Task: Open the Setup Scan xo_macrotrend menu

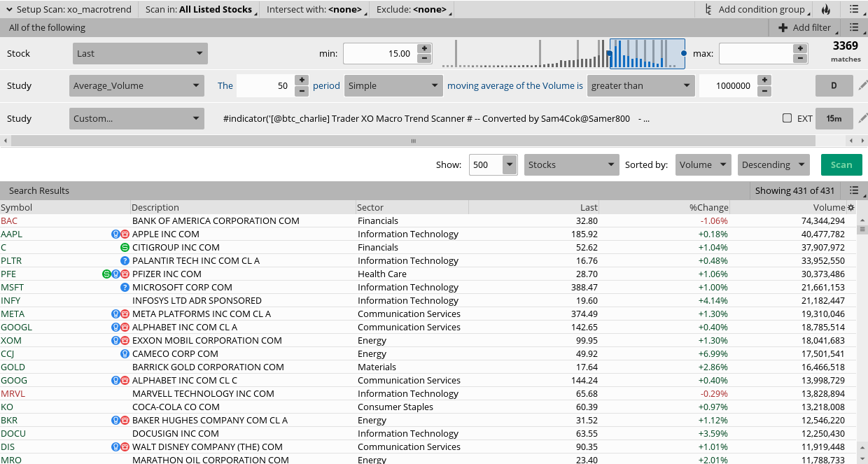Action: tap(69, 9)
